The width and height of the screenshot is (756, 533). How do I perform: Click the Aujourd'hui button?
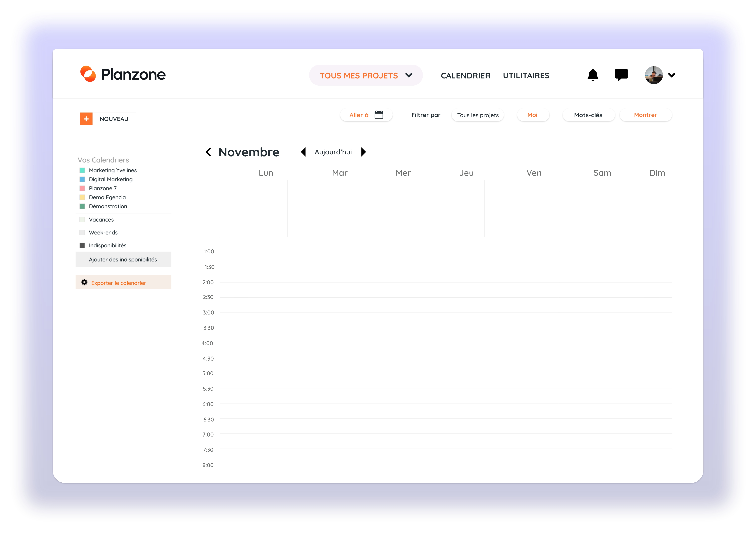pos(333,152)
